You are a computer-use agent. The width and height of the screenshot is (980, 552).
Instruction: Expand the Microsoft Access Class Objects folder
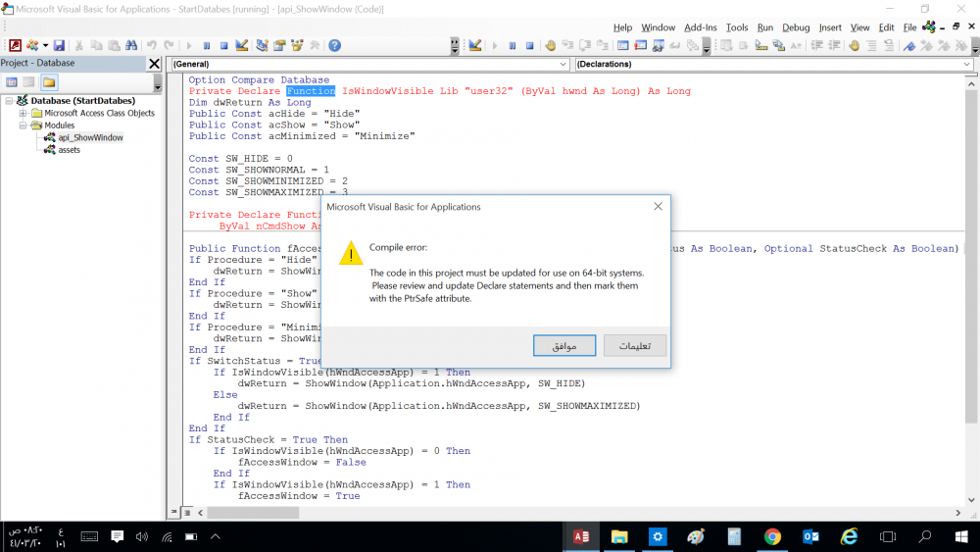24,113
